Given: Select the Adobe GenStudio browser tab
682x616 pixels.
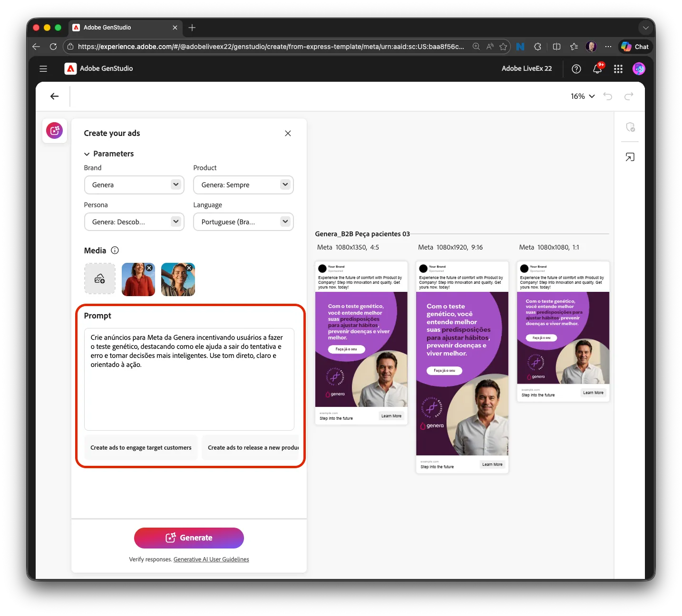Looking at the screenshot, I should [125, 28].
